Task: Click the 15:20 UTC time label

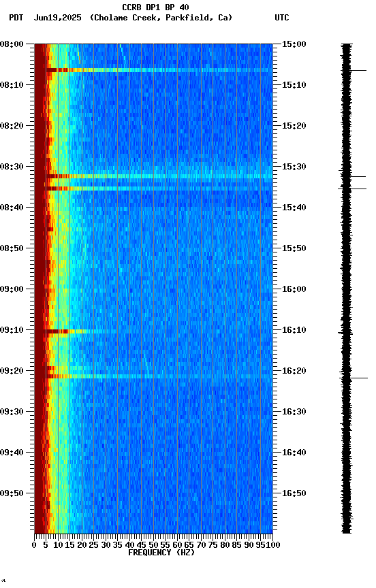Action: coord(294,126)
